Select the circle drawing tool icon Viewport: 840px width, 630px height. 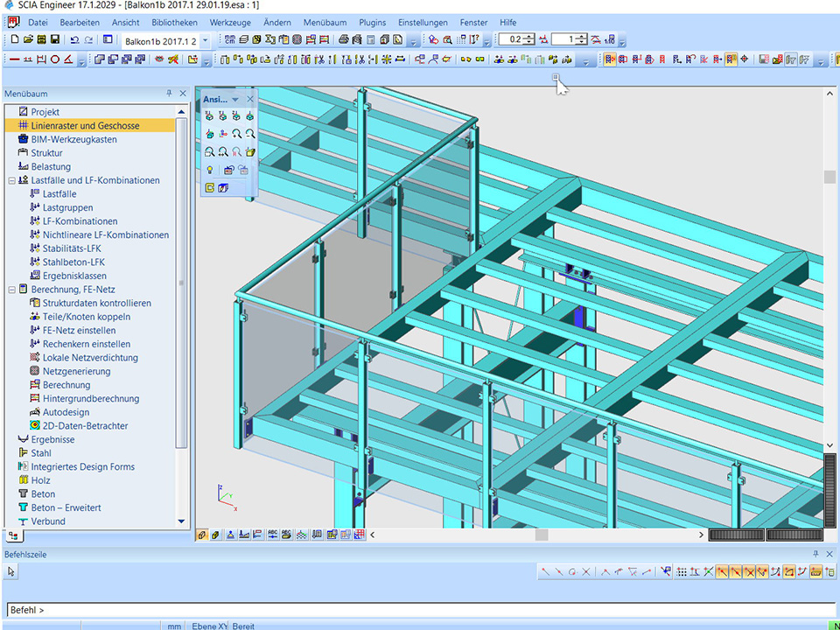[x=54, y=59]
